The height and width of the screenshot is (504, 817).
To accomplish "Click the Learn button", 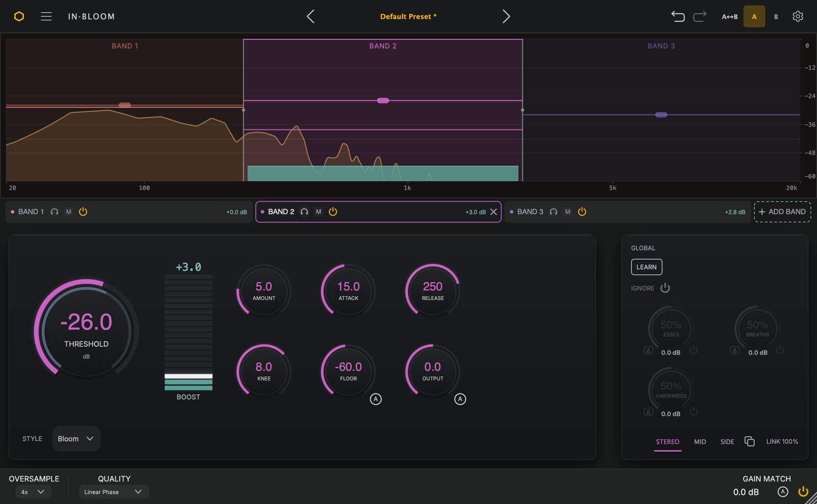I will [x=646, y=267].
